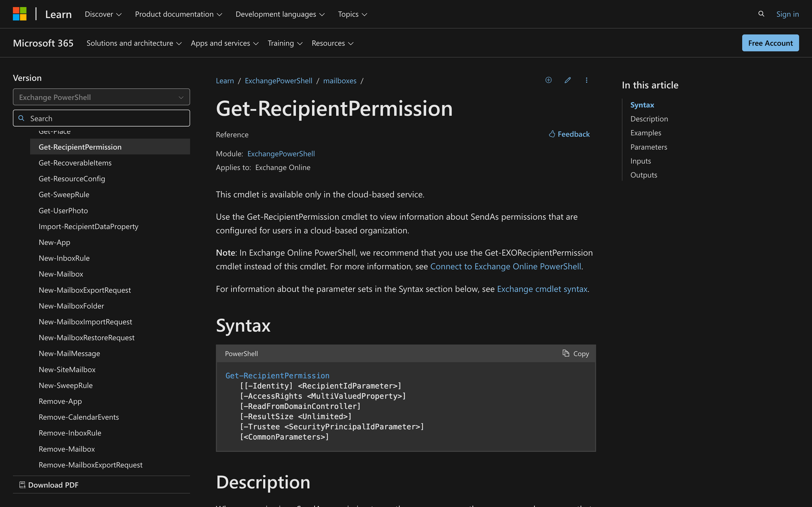
Task: Open the search magnifier icon in header
Action: [761, 14]
